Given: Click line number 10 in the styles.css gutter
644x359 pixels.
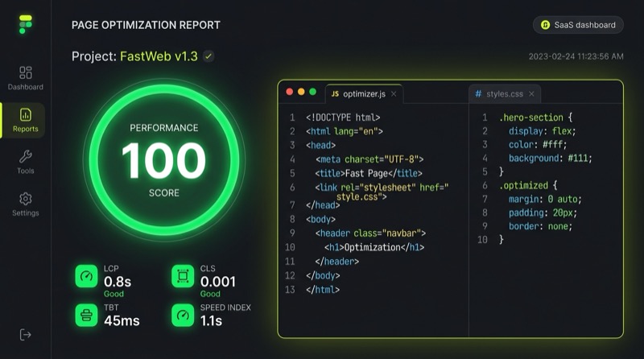Looking at the screenshot, I should tap(482, 240).
